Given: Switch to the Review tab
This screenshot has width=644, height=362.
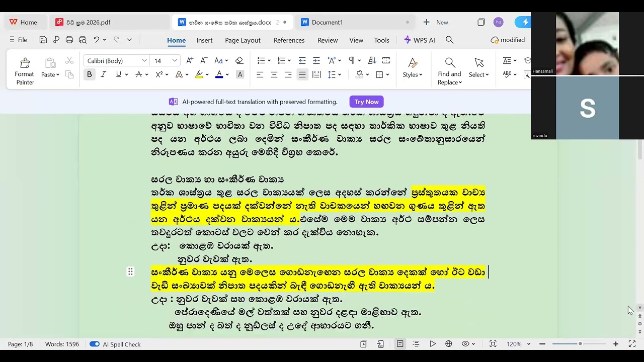Looking at the screenshot, I should coord(328,40).
